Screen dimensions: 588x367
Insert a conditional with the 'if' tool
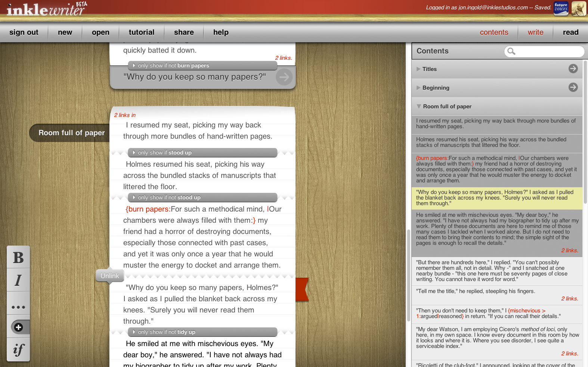tap(18, 350)
